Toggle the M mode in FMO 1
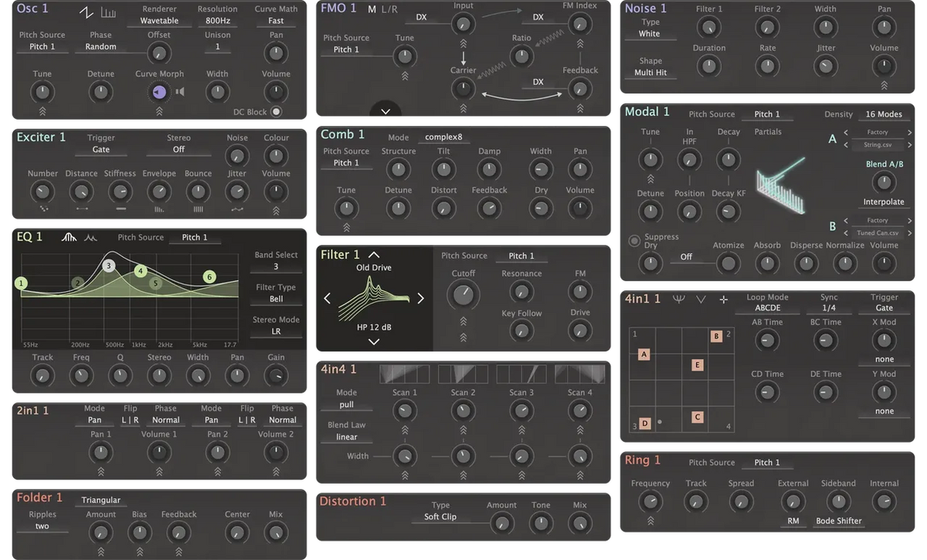This screenshot has width=927, height=560. pos(372,9)
